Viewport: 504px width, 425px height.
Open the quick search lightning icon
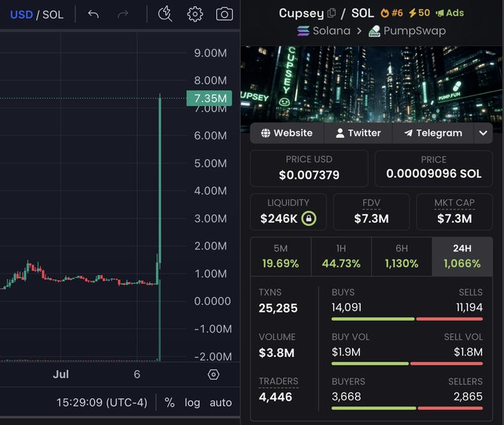[165, 14]
